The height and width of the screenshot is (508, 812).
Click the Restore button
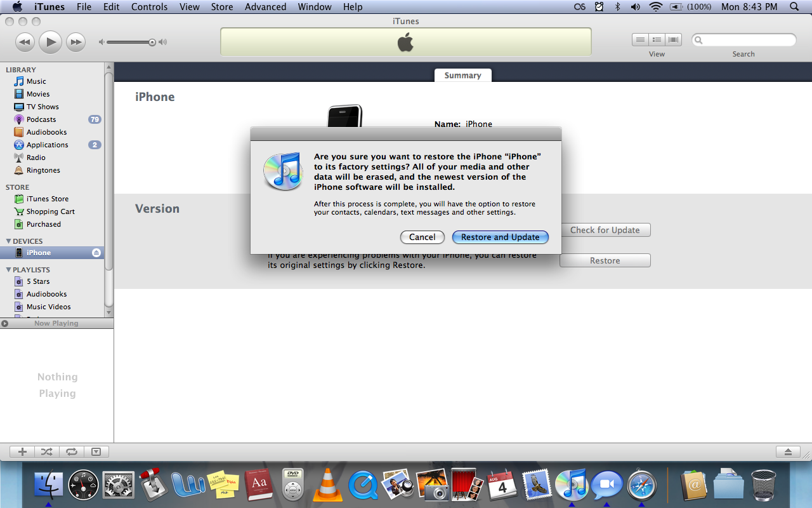point(605,260)
